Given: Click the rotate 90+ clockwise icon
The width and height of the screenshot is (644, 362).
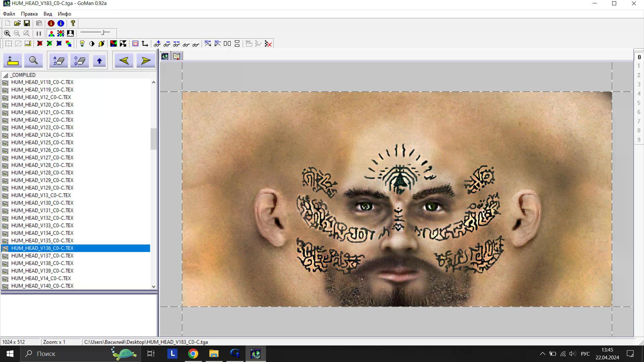Looking at the screenshot, I should pyautogui.click(x=208, y=44).
